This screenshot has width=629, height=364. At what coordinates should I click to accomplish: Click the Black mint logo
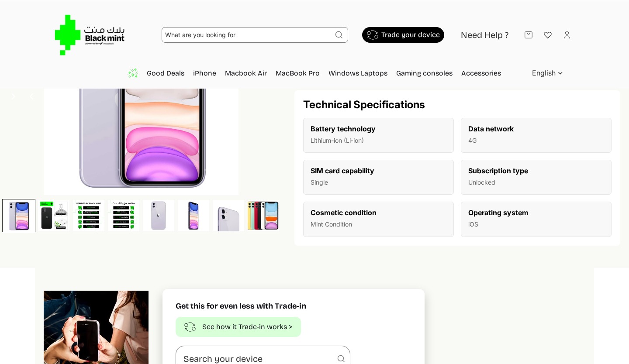click(x=90, y=35)
